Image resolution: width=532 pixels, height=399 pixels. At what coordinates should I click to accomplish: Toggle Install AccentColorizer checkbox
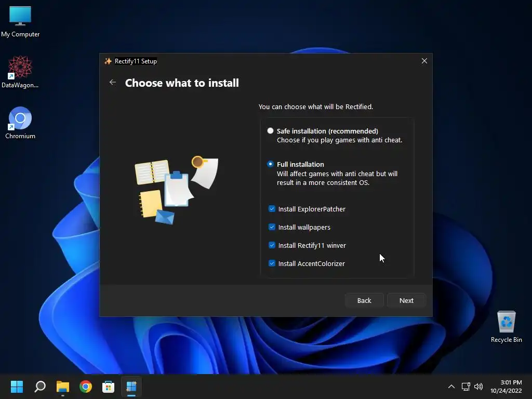coord(272,263)
